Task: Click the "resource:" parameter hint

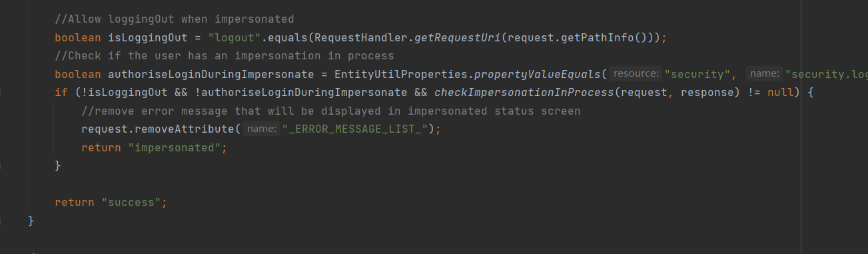Action: (636, 74)
